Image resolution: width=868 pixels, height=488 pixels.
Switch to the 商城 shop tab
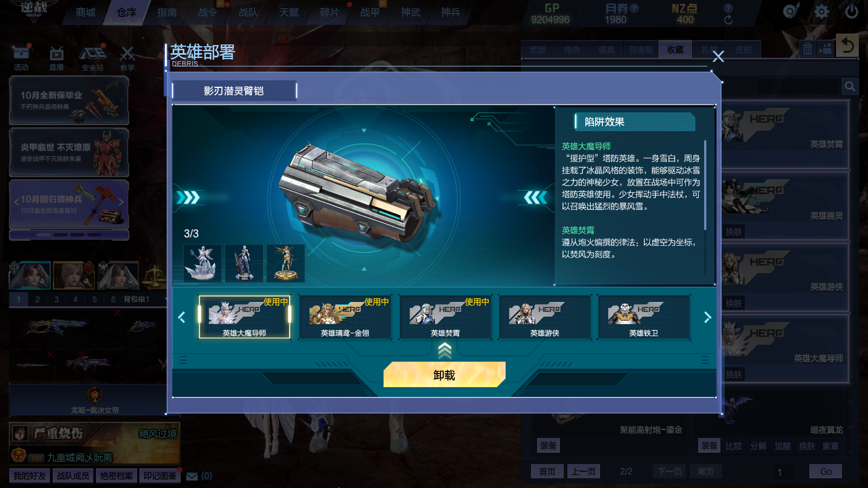pos(86,12)
